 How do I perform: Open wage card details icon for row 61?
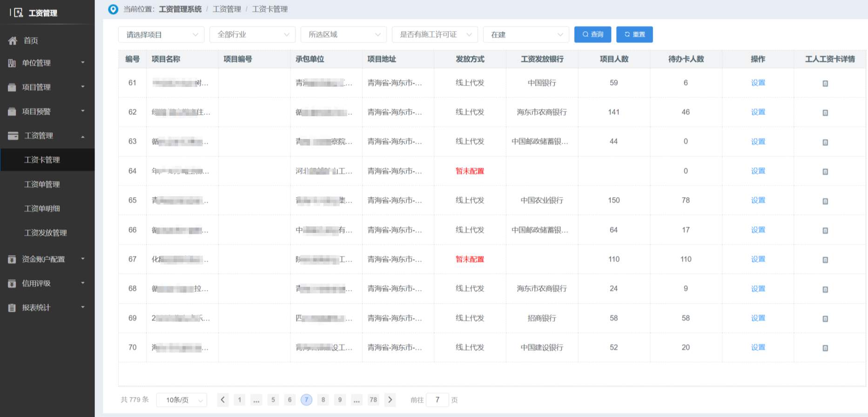(x=825, y=84)
